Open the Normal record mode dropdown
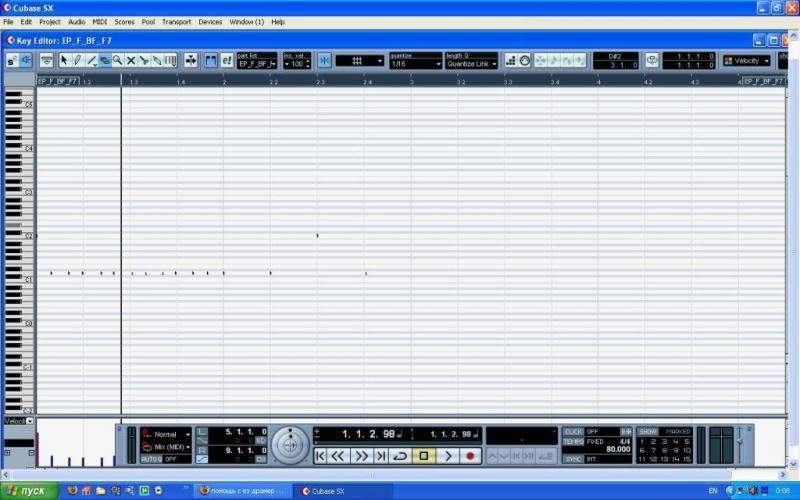This screenshot has width=800, height=500. coord(166,434)
